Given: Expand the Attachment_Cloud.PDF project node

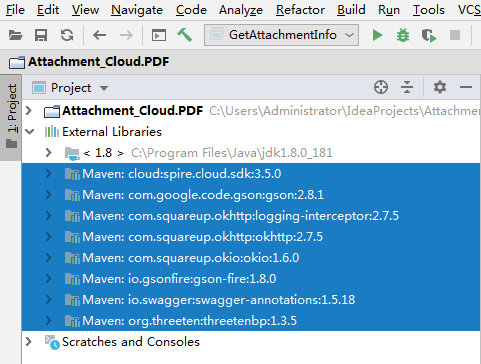Looking at the screenshot, I should (x=29, y=110).
